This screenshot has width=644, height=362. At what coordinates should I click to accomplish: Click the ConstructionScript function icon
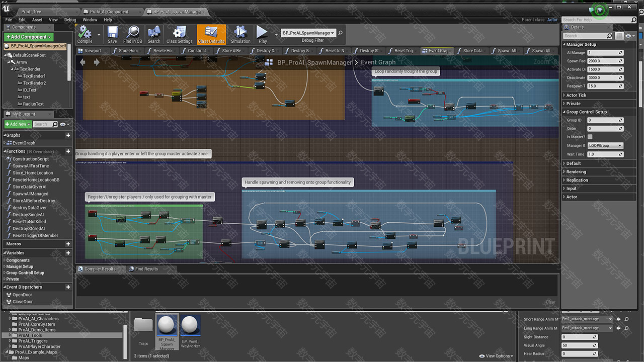tap(9, 159)
